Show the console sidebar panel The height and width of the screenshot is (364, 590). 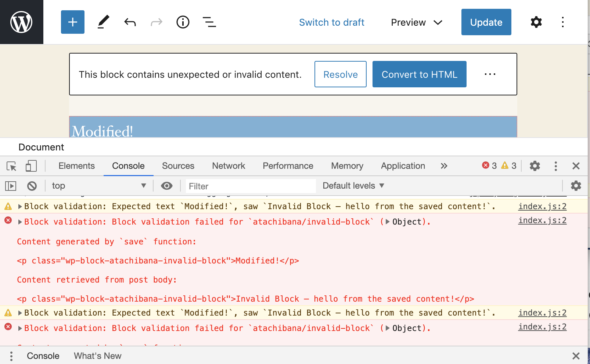[x=10, y=186]
